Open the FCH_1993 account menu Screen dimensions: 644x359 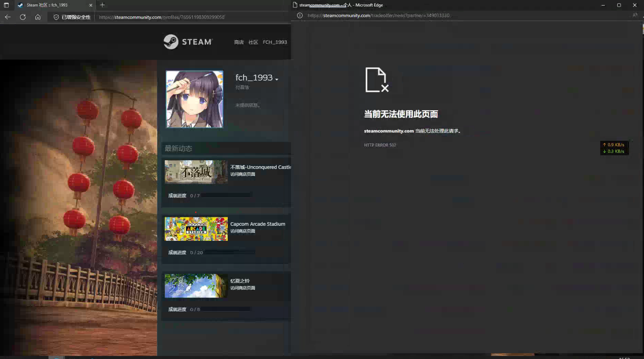(275, 42)
